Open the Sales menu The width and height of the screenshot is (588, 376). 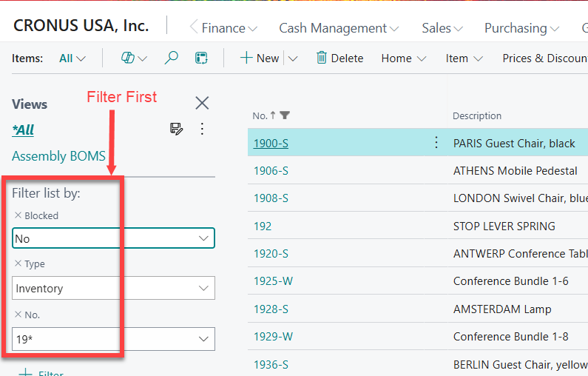[x=442, y=28]
